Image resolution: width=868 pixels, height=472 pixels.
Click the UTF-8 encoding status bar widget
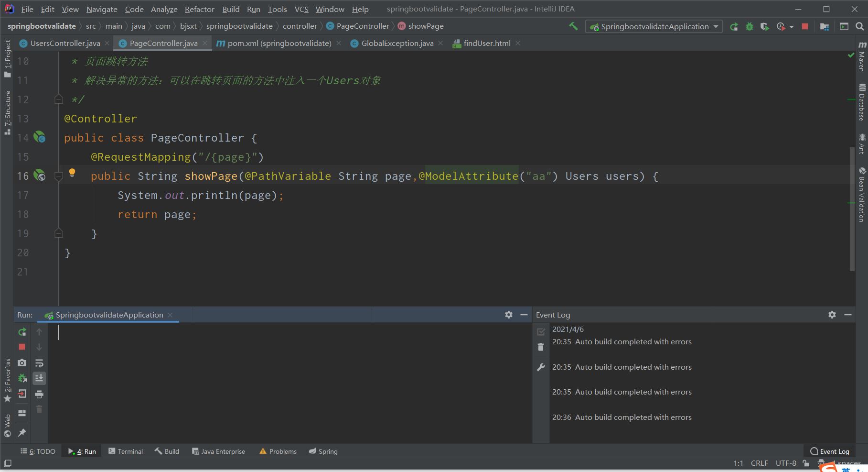[786, 463]
